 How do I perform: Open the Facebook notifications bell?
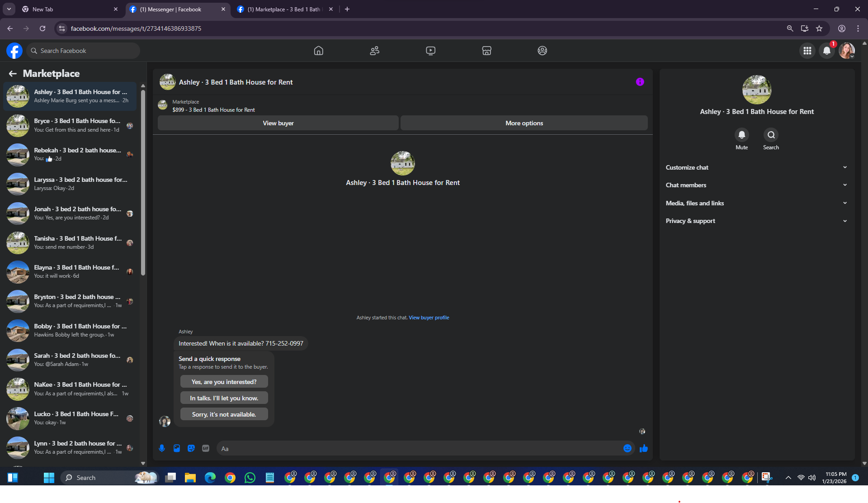(x=826, y=51)
